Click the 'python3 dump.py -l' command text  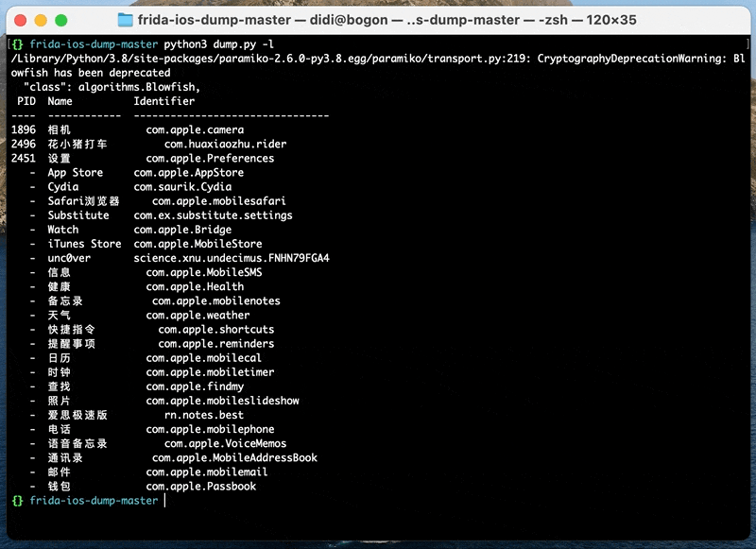click(219, 44)
